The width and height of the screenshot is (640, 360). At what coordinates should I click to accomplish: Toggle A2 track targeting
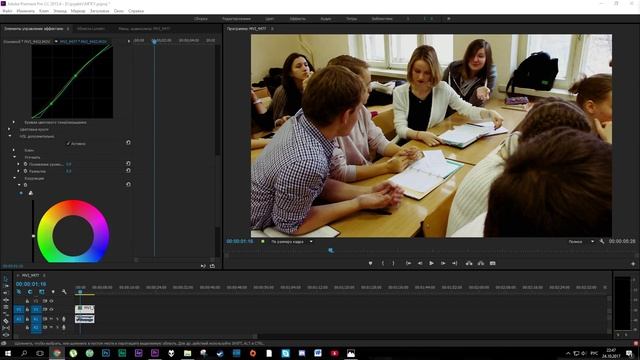36,327
